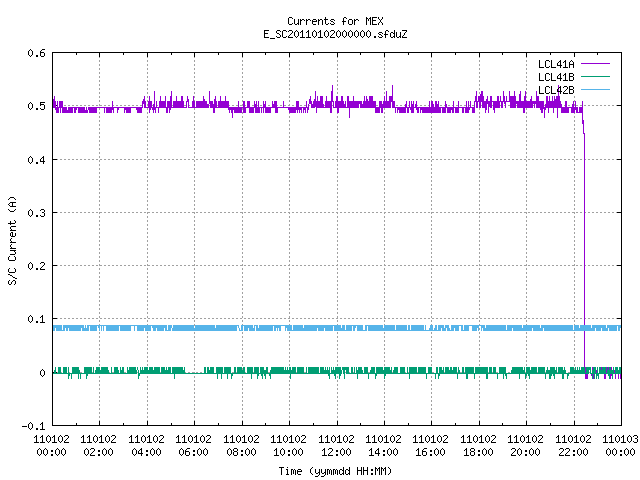This screenshot has height=480, width=640.
Task: Click the x-axis tick '110103 00:00'
Action: 620,446
